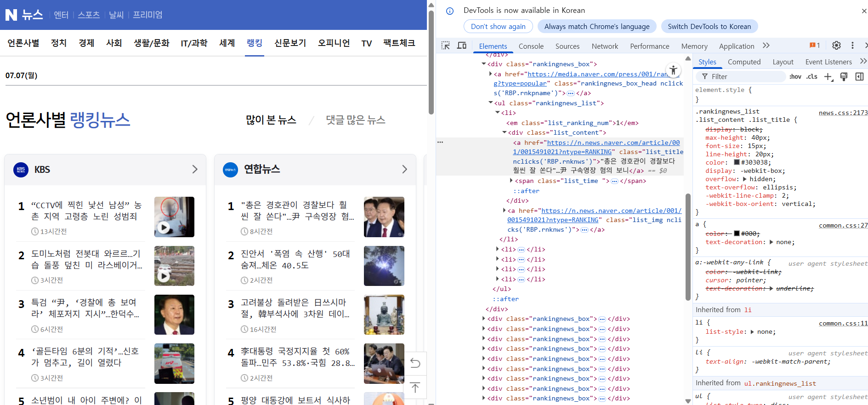Collapse the ul rankingnews_list node

coord(491,103)
